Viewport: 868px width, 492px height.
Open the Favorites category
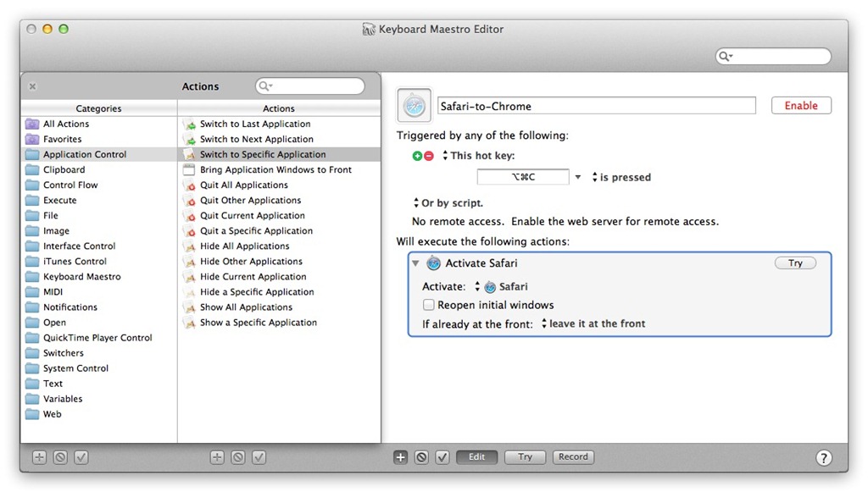(x=62, y=139)
